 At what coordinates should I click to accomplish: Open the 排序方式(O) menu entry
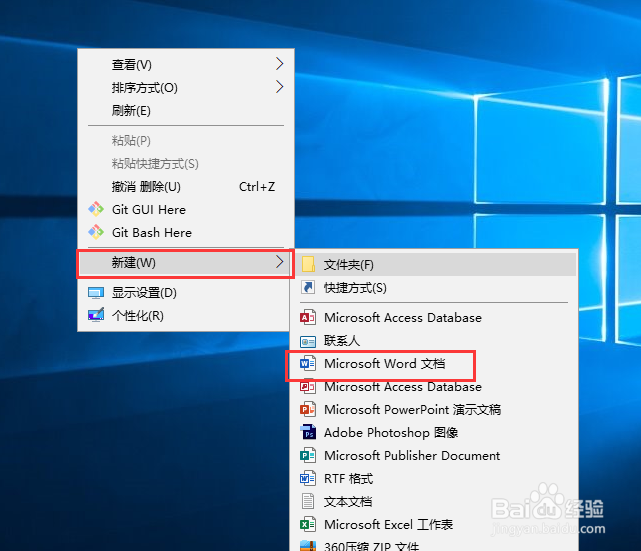coord(186,87)
